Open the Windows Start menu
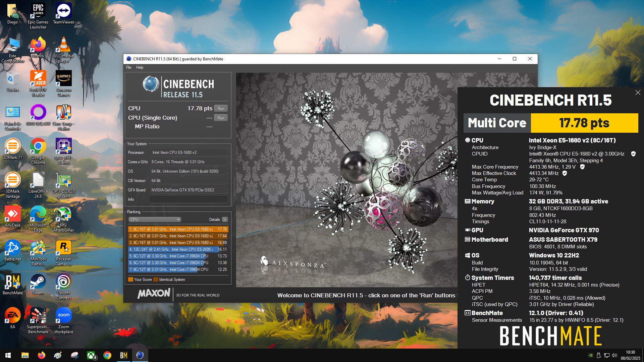Viewport: 644px width, 362px height. click(x=8, y=355)
